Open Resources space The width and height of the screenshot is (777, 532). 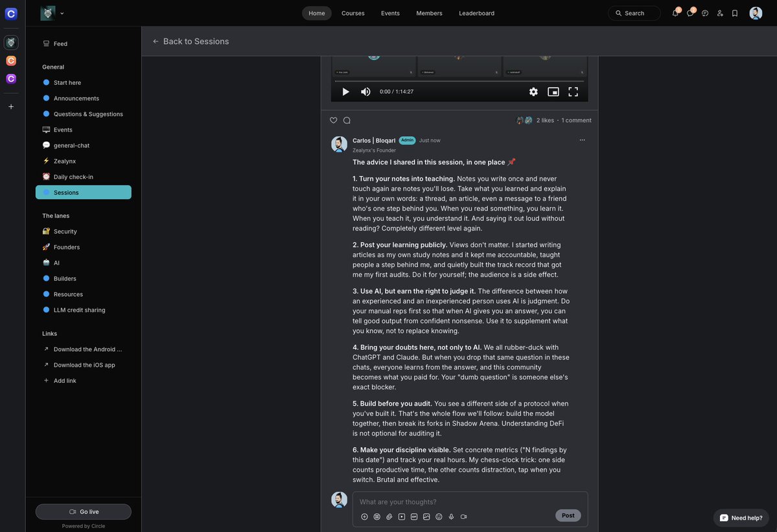[83, 294]
